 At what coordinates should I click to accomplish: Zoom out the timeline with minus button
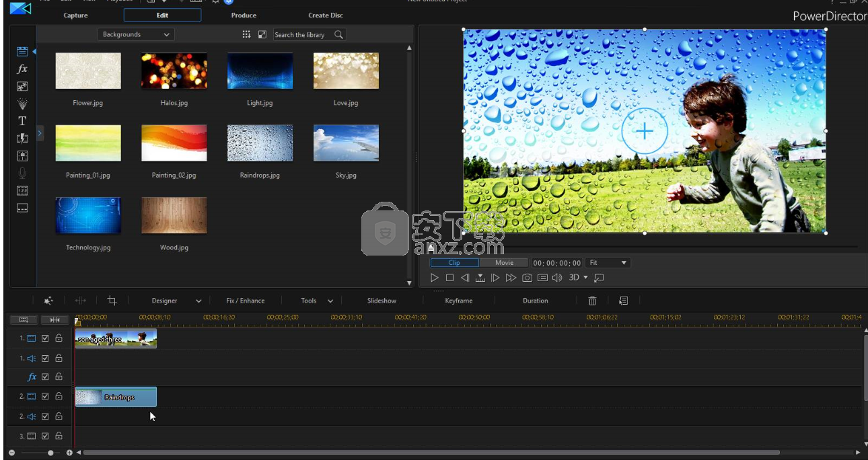[x=11, y=453]
